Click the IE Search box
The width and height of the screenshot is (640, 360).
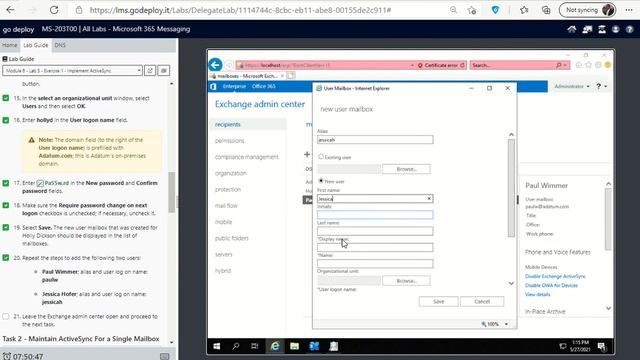514,65
